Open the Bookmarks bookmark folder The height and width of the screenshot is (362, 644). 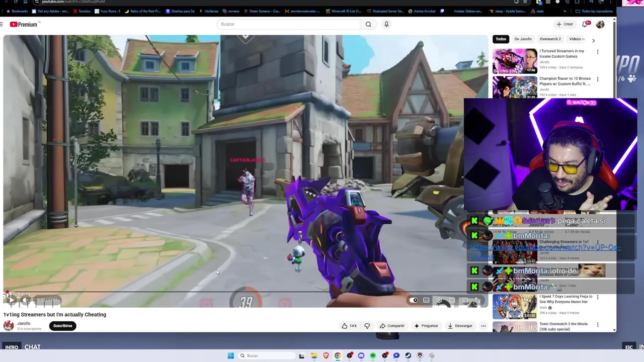pyautogui.click(x=17, y=11)
